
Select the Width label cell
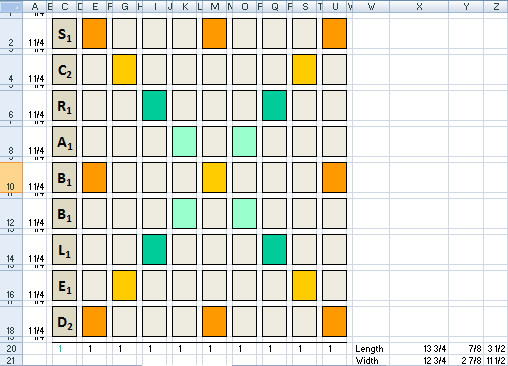click(371, 360)
